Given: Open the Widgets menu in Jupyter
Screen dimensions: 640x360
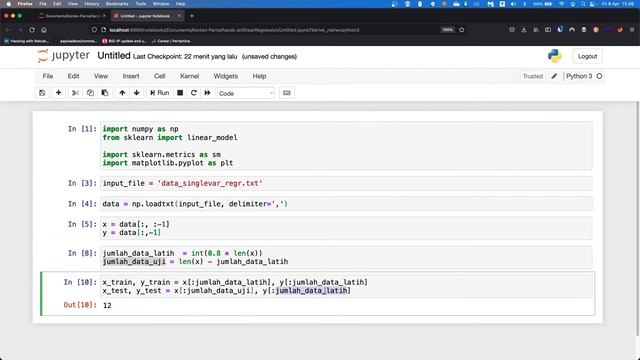Looking at the screenshot, I should [225, 76].
